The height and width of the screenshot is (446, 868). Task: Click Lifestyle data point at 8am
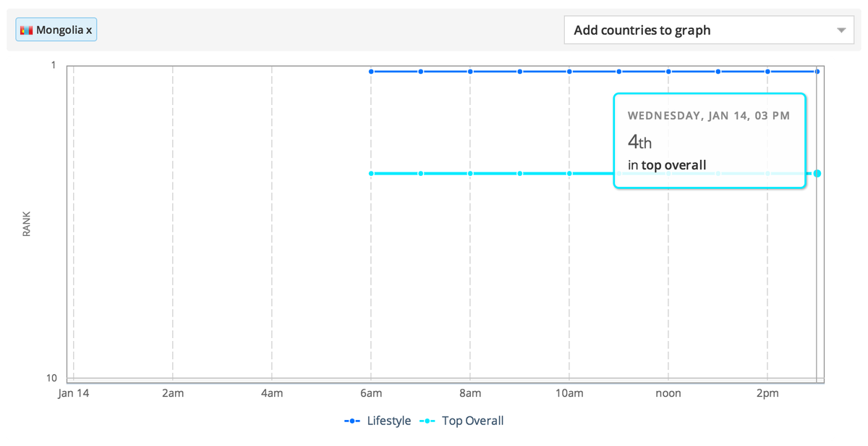point(470,72)
